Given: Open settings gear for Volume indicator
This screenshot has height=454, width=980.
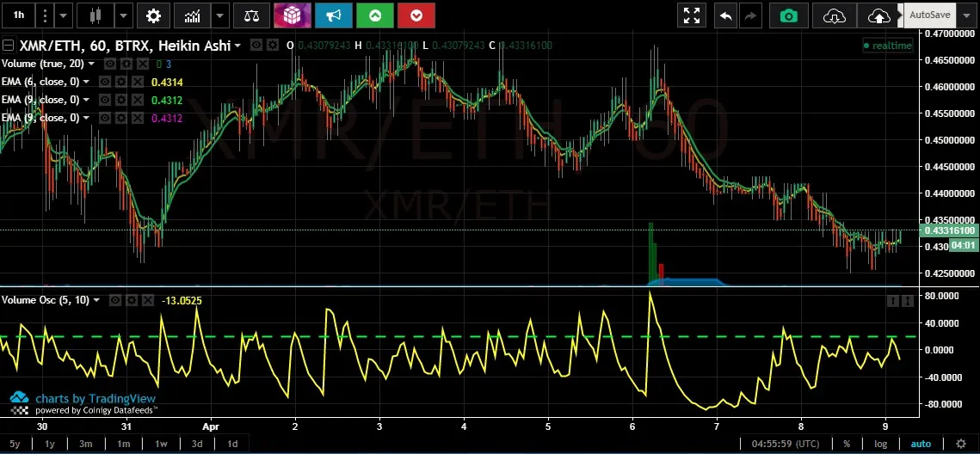Looking at the screenshot, I should pos(126,64).
